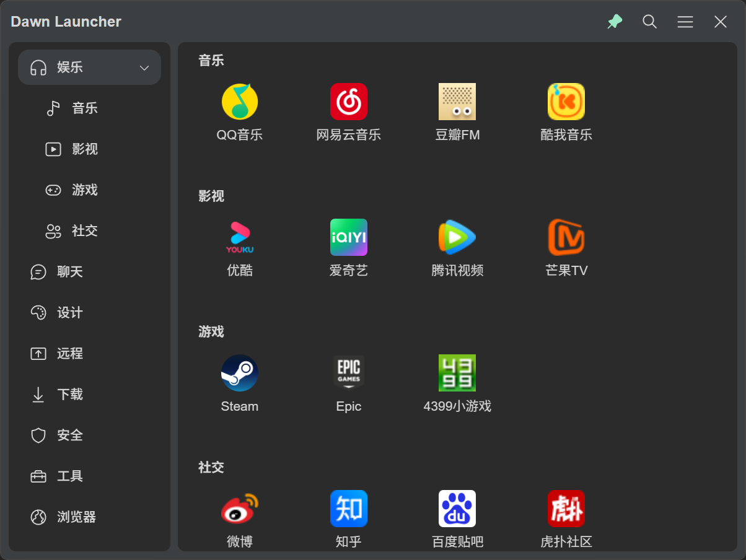
Task: Click the 游戏 section heading
Action: click(x=211, y=332)
